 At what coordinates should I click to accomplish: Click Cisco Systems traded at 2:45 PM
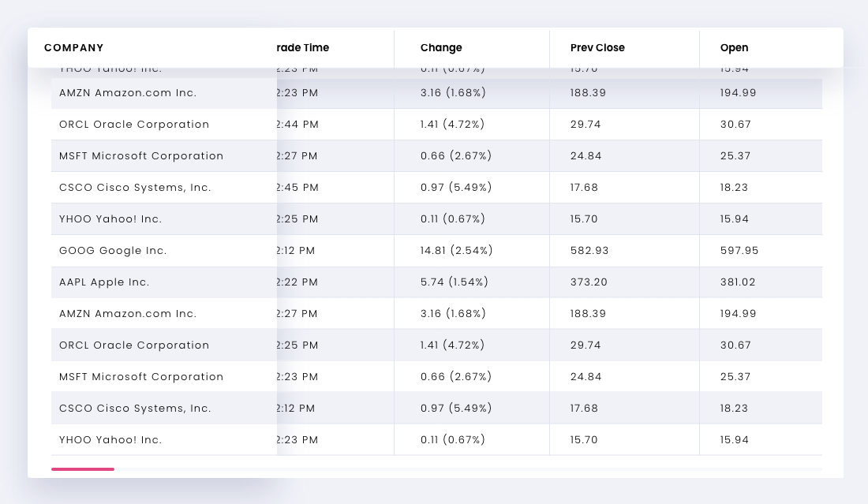(135, 188)
